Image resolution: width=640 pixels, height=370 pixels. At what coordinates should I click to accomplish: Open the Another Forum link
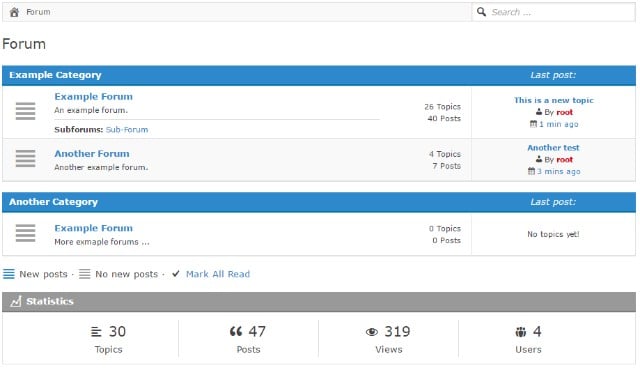(92, 154)
